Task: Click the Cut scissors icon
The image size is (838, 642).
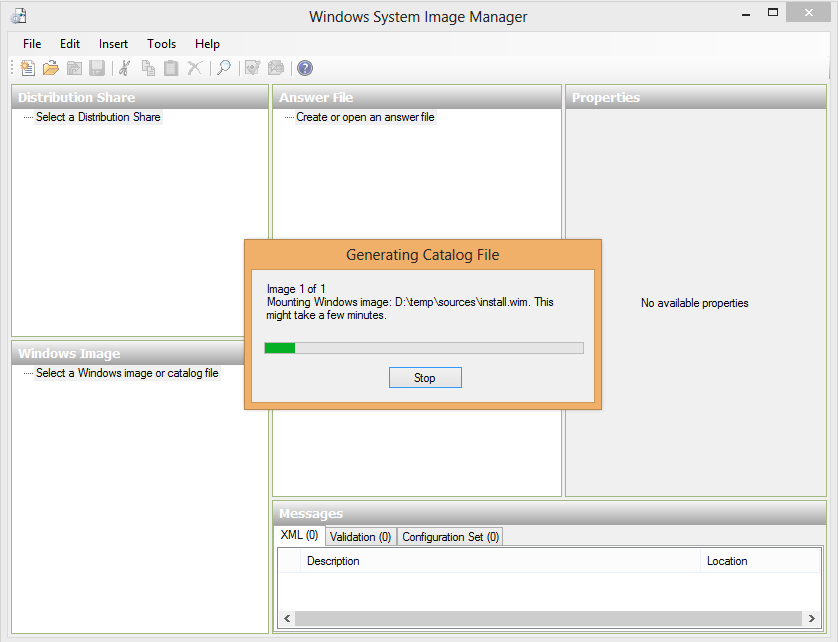Action: tap(123, 68)
